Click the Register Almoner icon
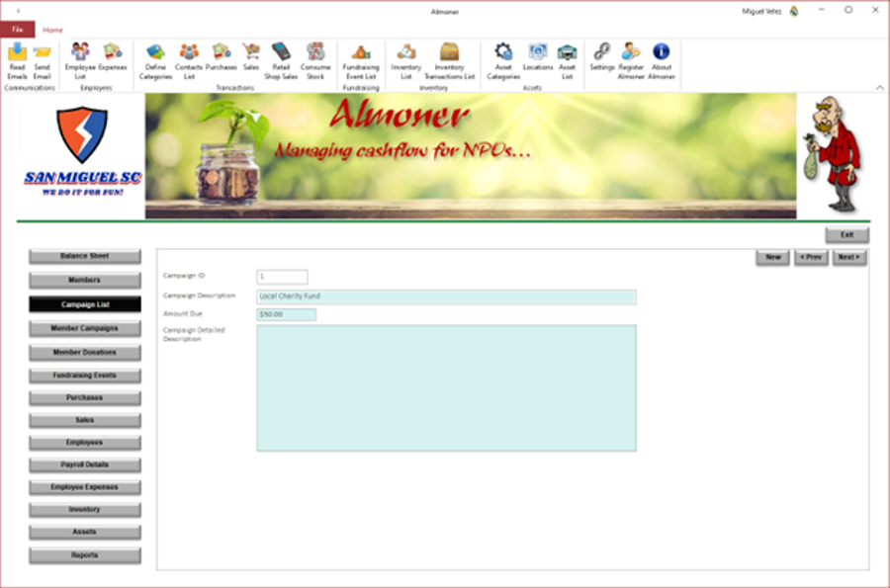The width and height of the screenshot is (890, 588). coord(631,61)
